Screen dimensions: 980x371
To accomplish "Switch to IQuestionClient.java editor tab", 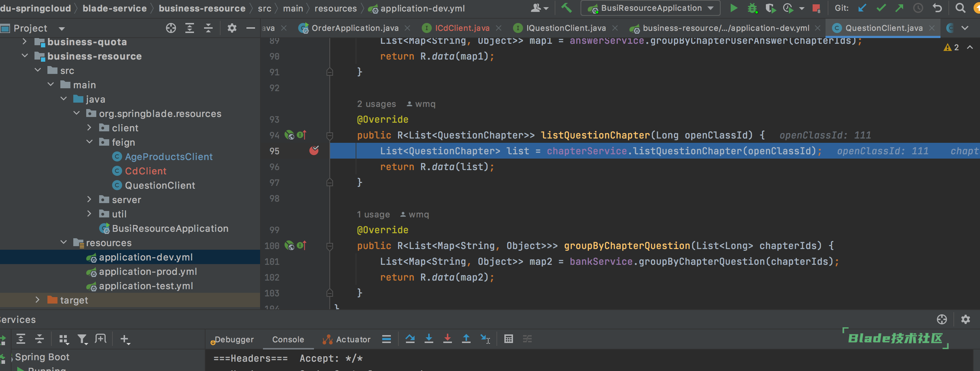I will point(566,28).
